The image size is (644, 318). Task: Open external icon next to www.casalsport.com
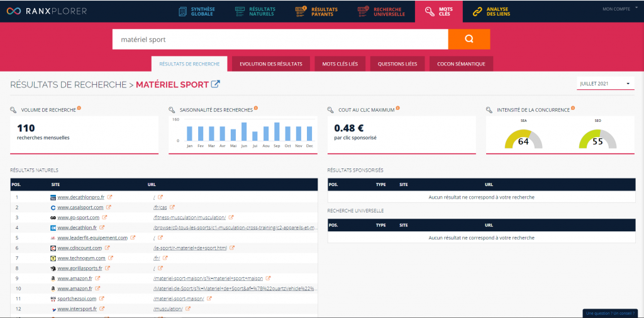108,207
